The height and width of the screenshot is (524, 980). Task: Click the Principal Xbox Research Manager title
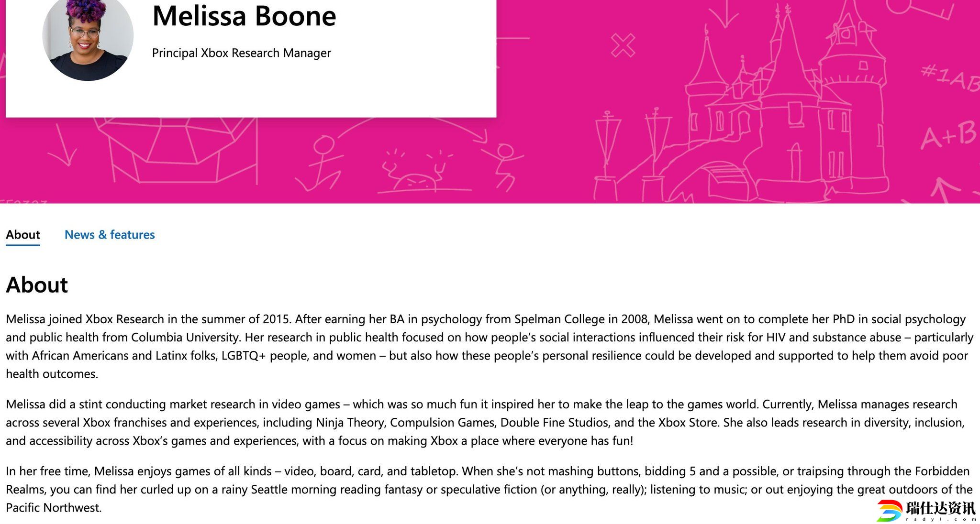(x=241, y=53)
